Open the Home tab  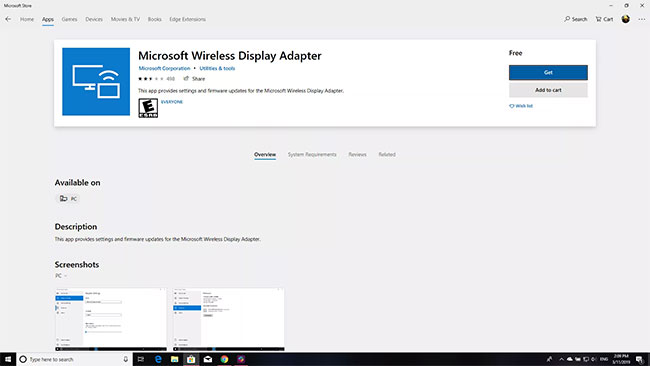tap(27, 19)
